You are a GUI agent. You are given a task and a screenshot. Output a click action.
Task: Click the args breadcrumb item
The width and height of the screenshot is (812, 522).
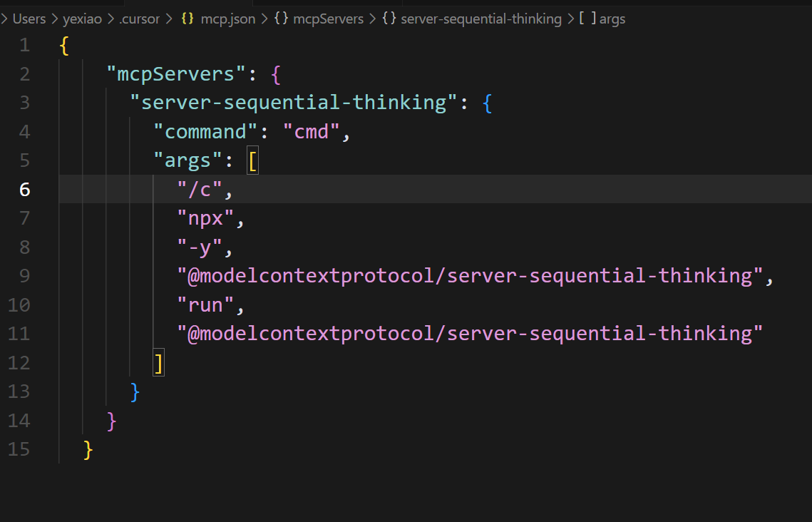pos(612,19)
